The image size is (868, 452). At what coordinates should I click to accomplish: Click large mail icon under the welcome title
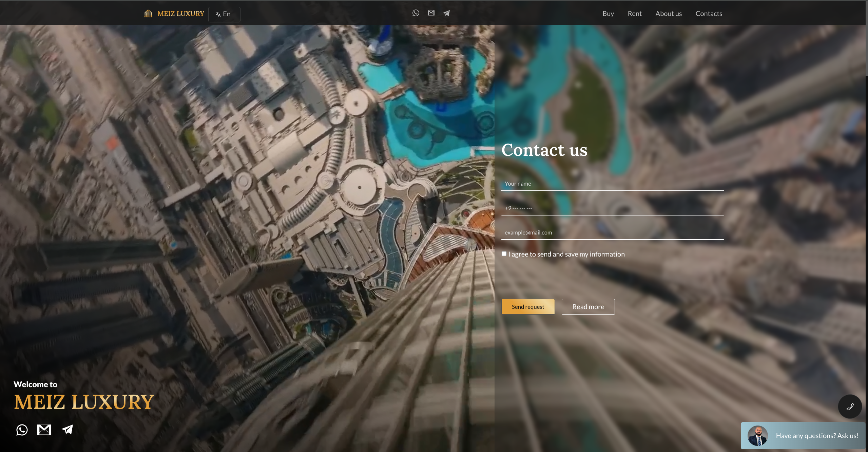44,430
